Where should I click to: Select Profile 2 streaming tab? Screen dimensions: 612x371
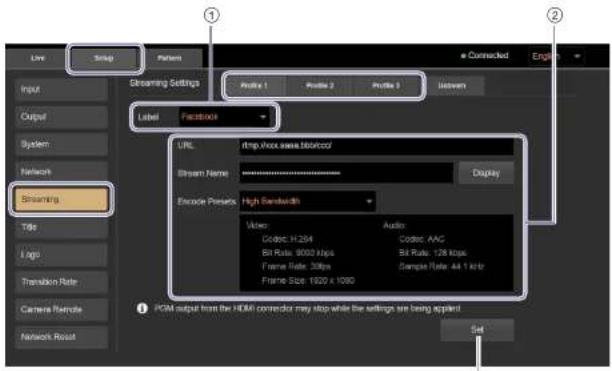(320, 85)
